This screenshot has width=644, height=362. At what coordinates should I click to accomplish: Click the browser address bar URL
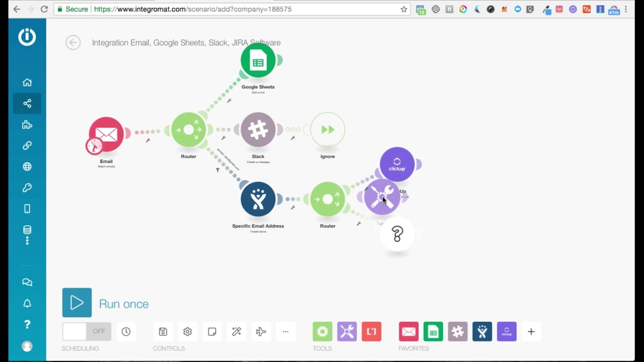[x=193, y=9]
